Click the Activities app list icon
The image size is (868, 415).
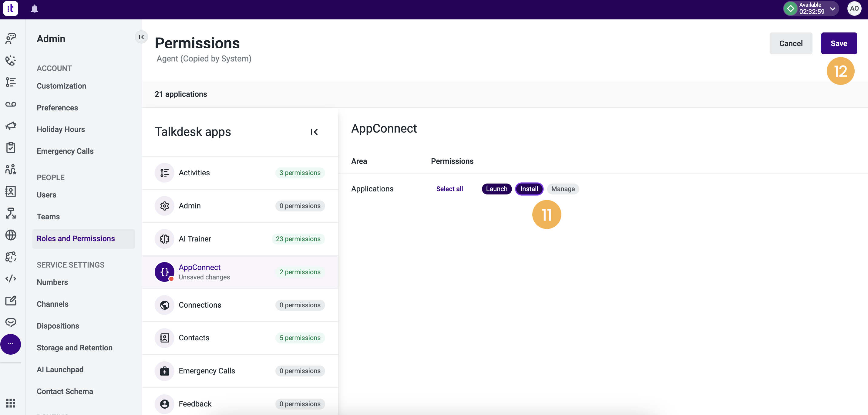164,173
